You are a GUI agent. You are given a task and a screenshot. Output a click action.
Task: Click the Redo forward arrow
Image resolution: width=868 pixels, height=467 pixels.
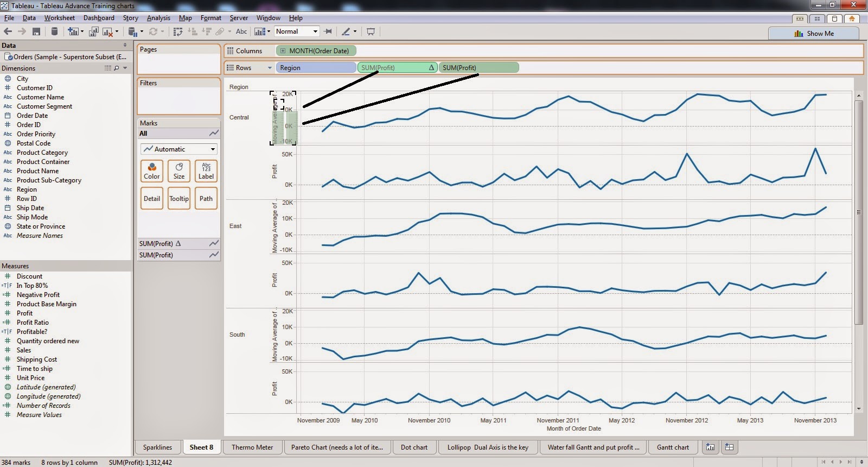click(22, 31)
